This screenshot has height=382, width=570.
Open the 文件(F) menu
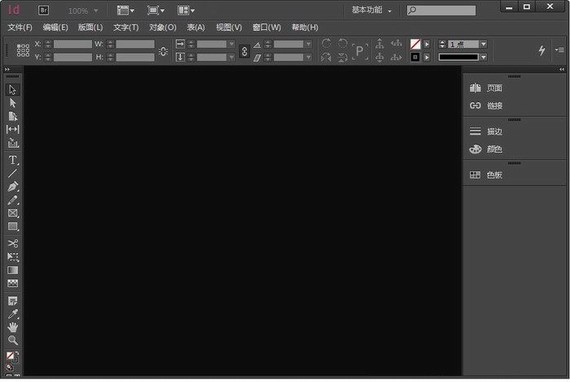tap(20, 28)
